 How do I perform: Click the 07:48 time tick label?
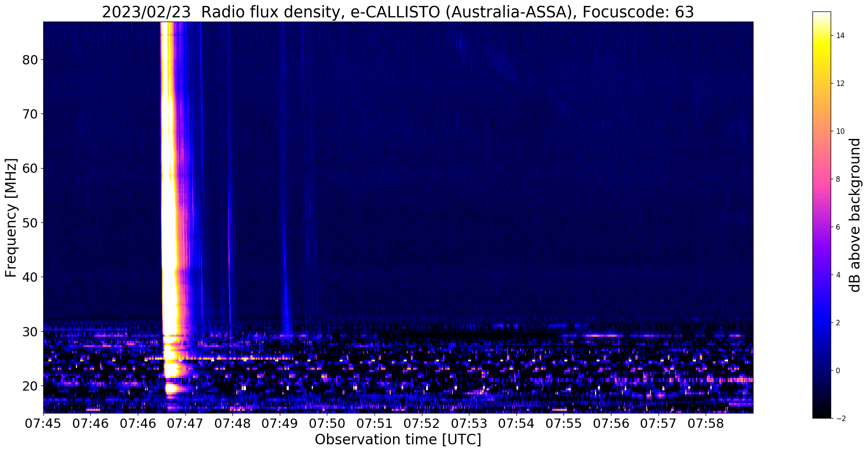[x=232, y=424]
